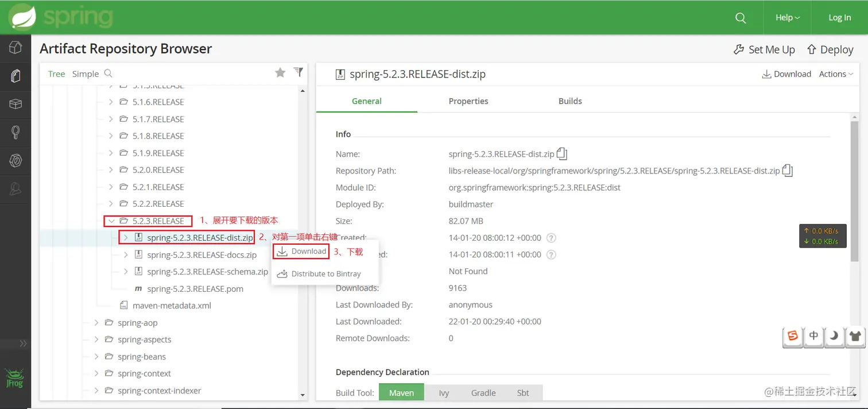This screenshot has width=868, height=409.
Task: Open the Help dropdown menu
Action: point(788,18)
